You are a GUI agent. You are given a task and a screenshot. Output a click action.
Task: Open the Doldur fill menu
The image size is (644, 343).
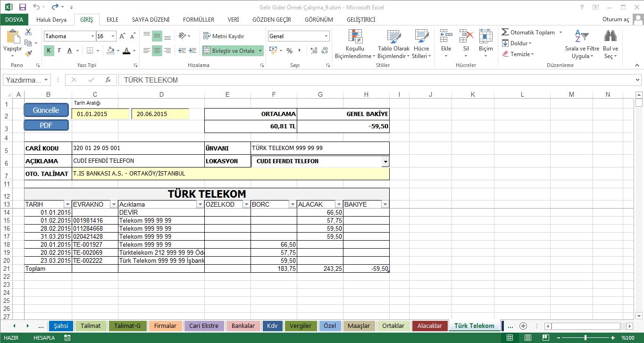516,43
